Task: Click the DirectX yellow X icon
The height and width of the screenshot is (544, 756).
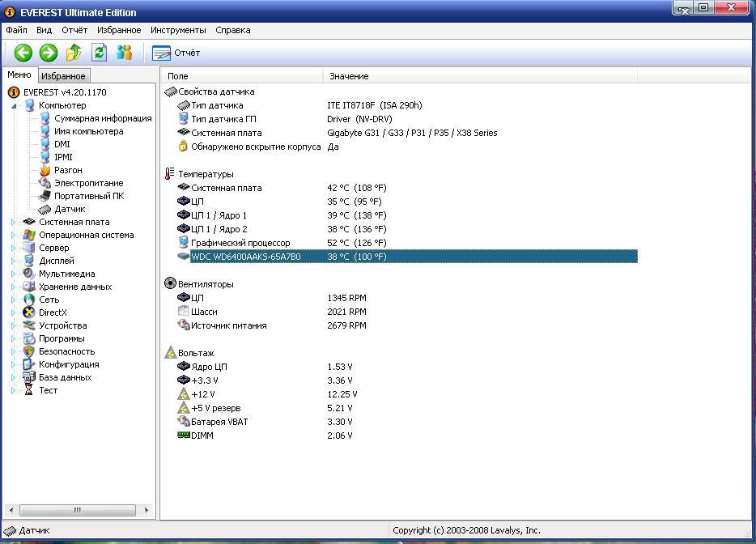Action: [x=29, y=312]
